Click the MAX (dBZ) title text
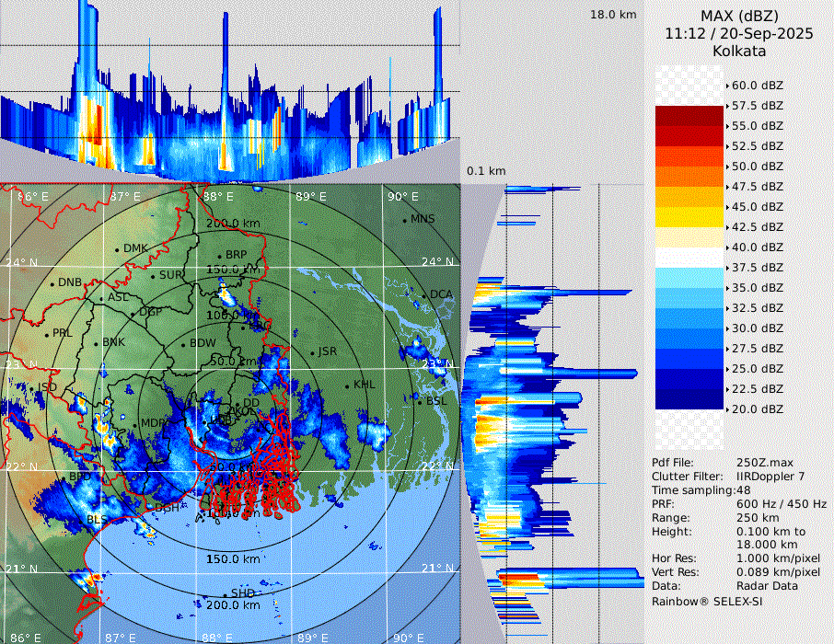Screen dimensions: 834x644 click(x=738, y=16)
